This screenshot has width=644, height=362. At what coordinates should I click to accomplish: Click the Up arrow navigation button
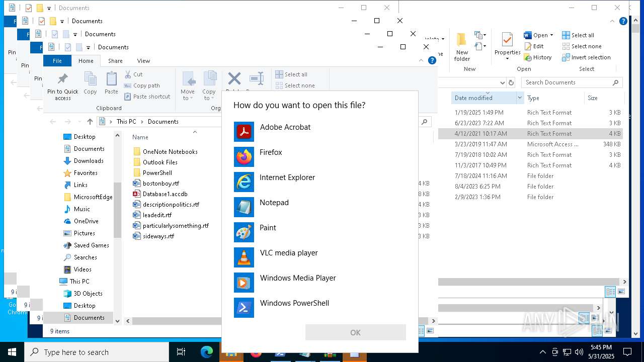pos(90,122)
